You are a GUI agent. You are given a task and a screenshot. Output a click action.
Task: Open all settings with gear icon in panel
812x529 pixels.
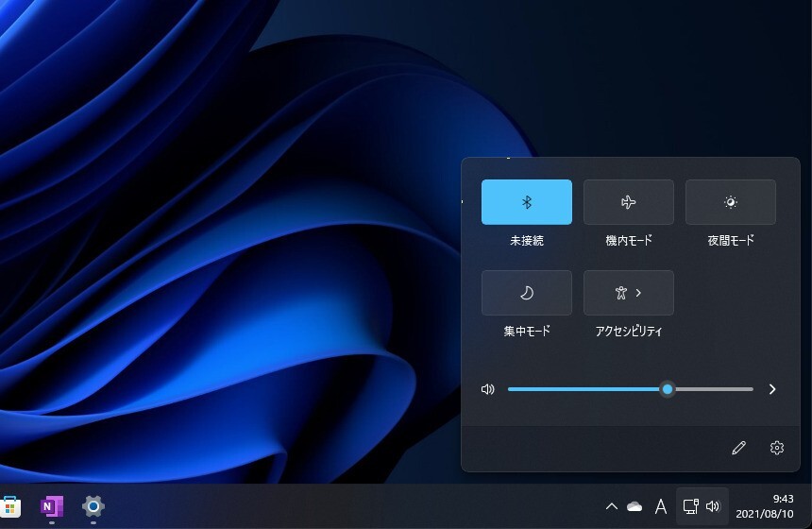[x=777, y=448]
